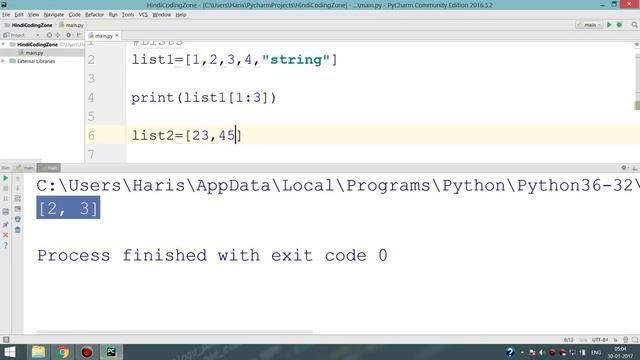Click scroll from source target icon

[49, 35]
